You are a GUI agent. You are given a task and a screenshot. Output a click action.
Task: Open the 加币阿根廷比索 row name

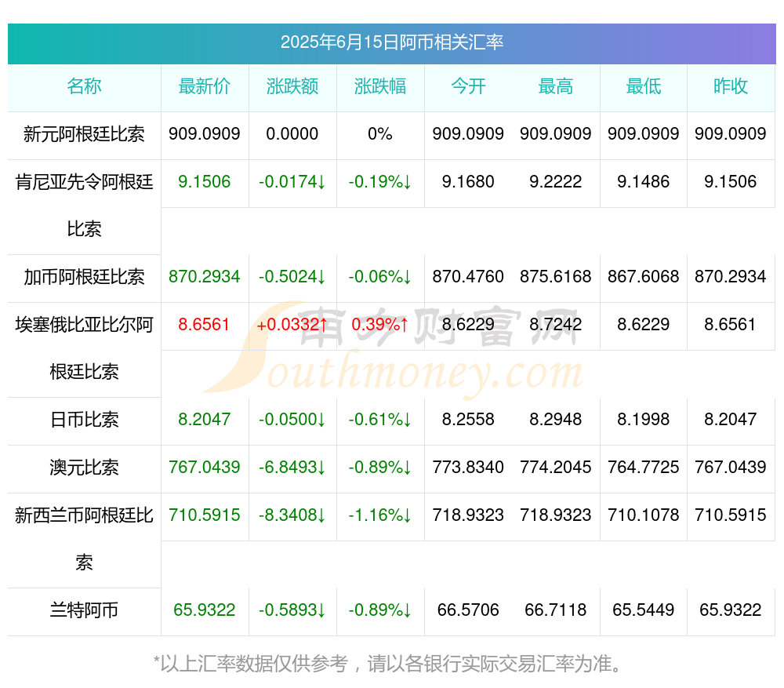click(84, 277)
